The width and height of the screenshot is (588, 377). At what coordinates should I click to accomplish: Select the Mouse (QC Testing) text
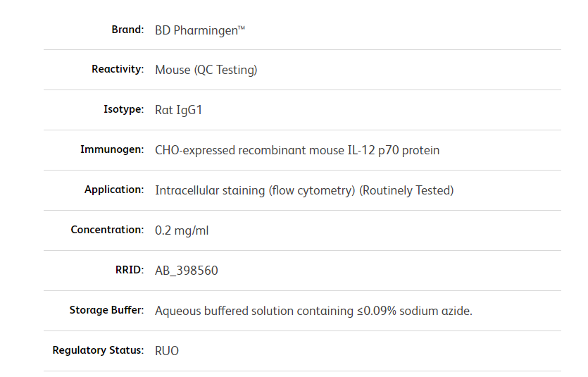point(206,70)
